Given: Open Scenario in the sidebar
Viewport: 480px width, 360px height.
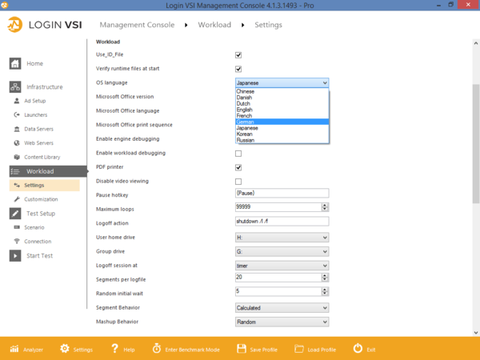Looking at the screenshot, I should [x=34, y=227].
